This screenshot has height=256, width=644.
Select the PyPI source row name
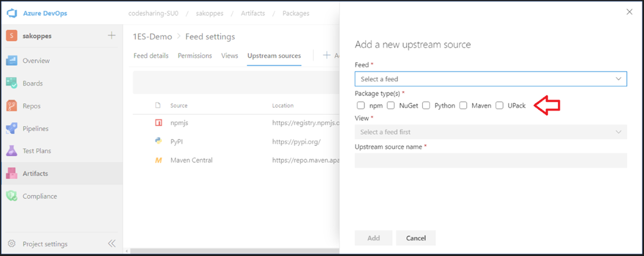pos(177,141)
